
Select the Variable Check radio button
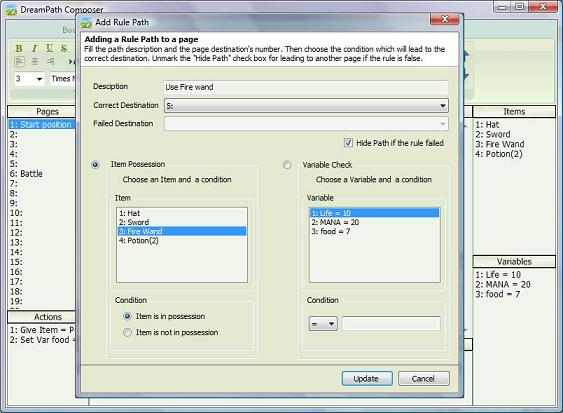click(x=287, y=165)
